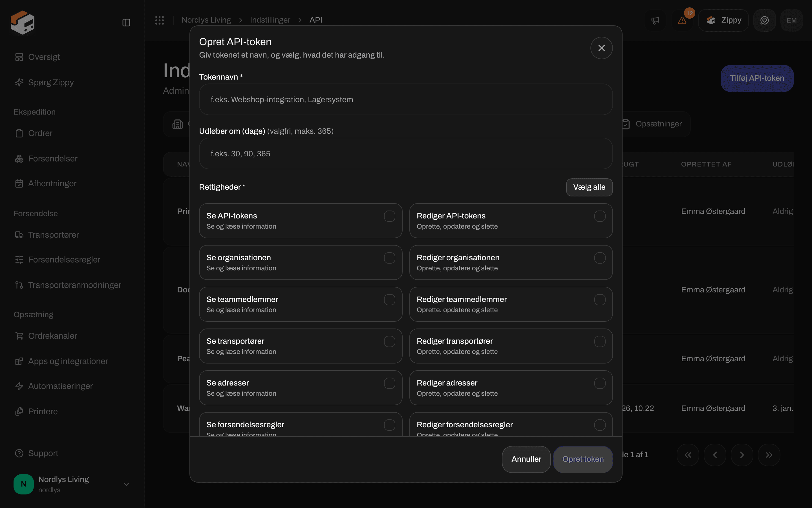Click the Annuller button
The image size is (812, 508).
[x=526, y=459]
